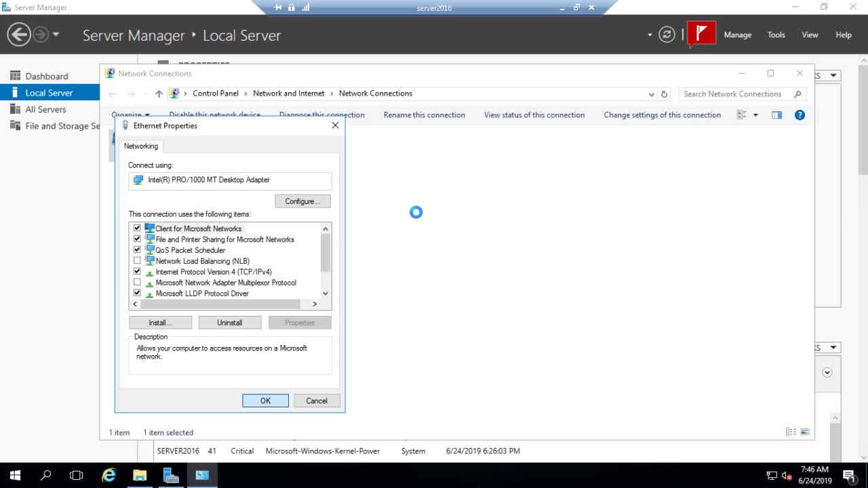Click the Server Manager forward arrow
This screenshot has height=488, width=868.
(41, 35)
